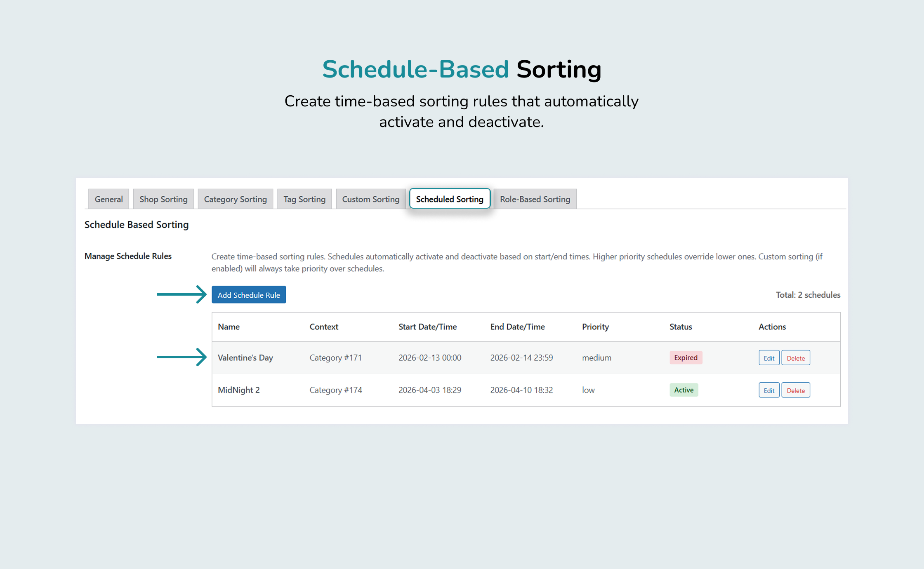Click the Status column header
Viewport: 924px width, 569px height.
tap(681, 327)
